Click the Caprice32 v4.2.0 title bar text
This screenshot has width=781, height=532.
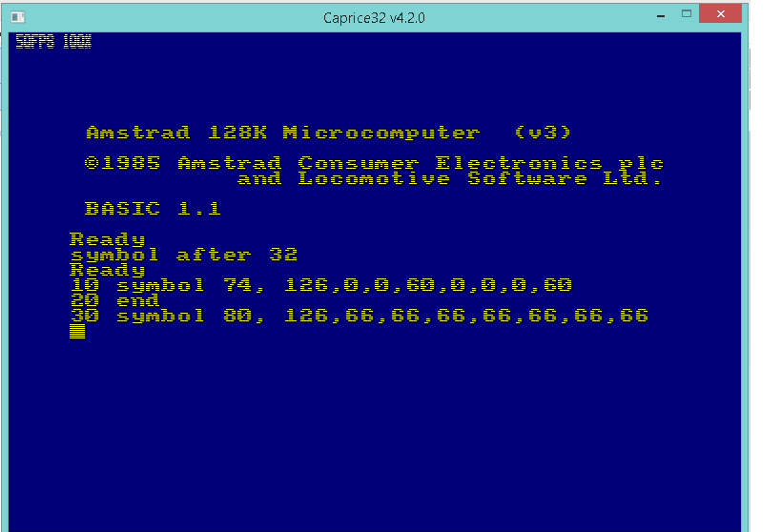point(374,18)
